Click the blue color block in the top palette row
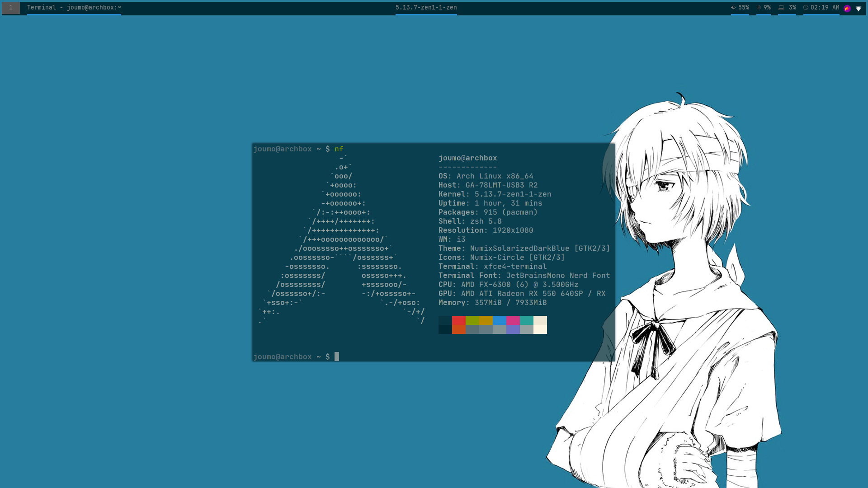This screenshot has height=488, width=868. (x=499, y=320)
